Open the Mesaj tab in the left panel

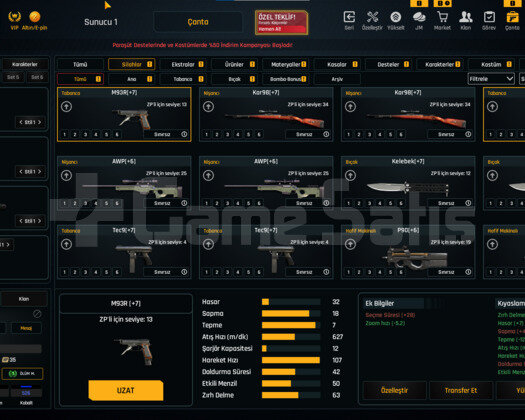pos(26,328)
